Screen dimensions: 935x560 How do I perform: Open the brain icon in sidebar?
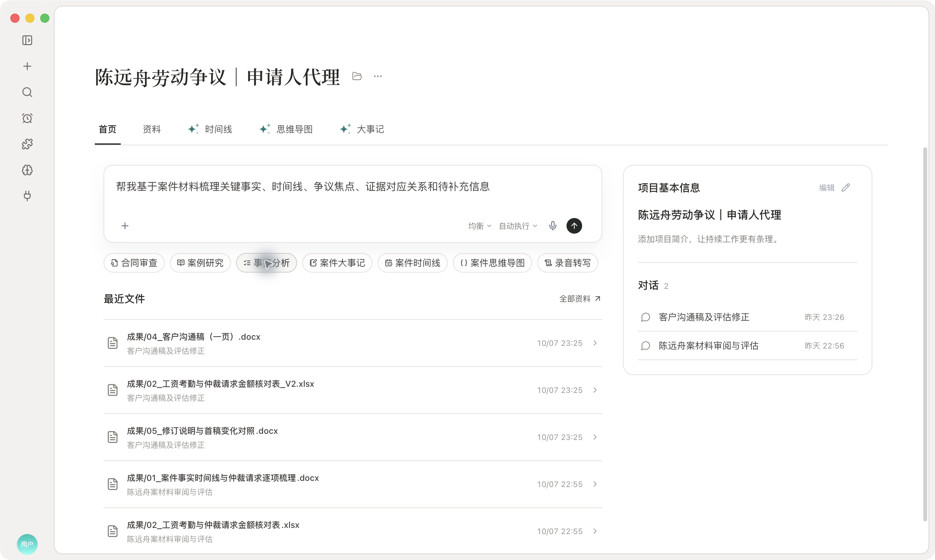pyautogui.click(x=27, y=170)
